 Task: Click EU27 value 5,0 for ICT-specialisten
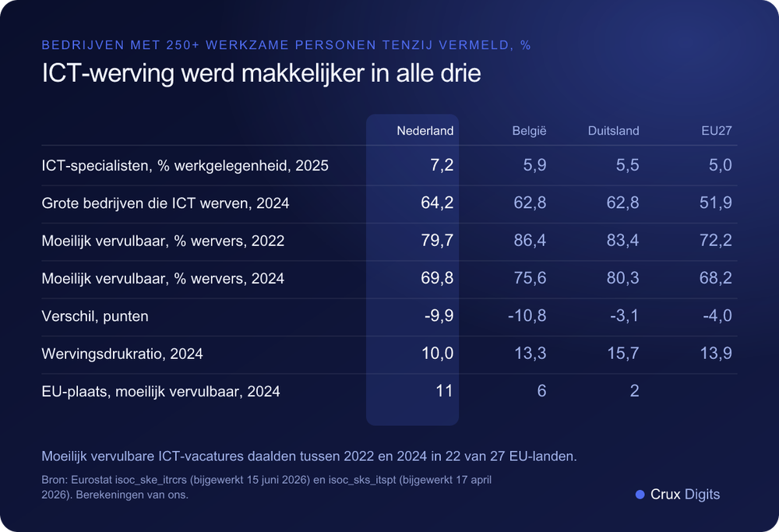coord(721,165)
